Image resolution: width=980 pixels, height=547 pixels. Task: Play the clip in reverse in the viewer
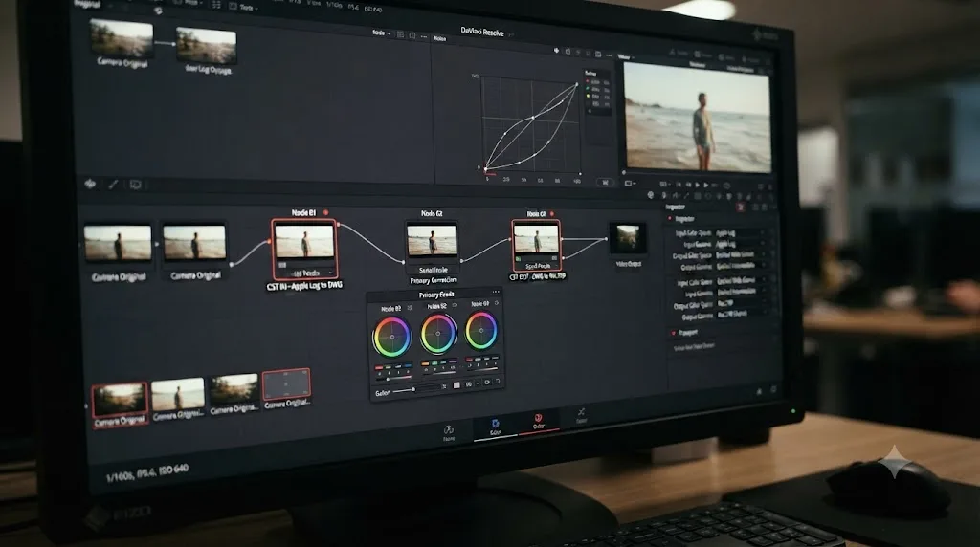tap(688, 185)
